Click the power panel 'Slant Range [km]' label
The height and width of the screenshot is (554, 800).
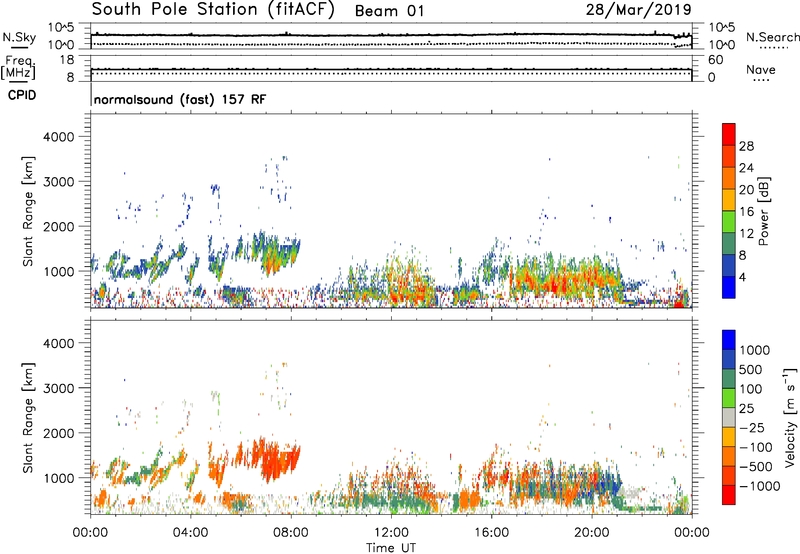(28, 211)
